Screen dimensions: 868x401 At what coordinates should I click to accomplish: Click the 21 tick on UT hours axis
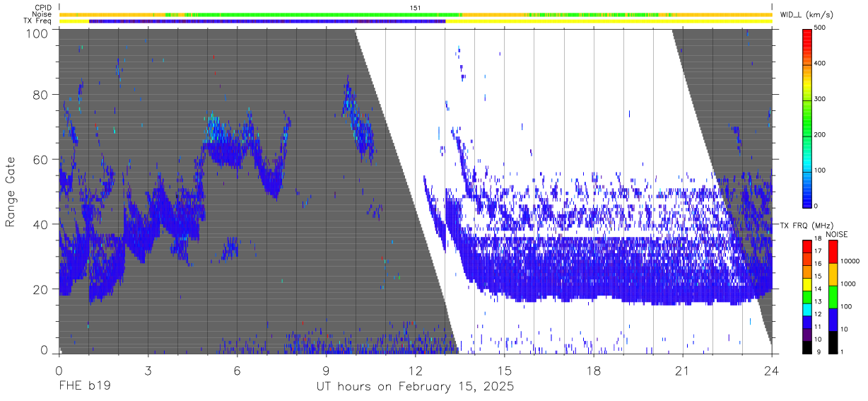(683, 370)
